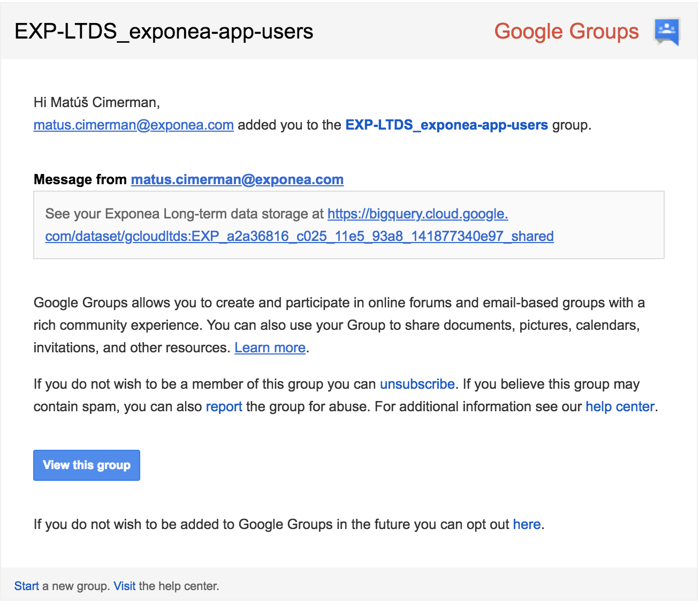The height and width of the screenshot is (604, 700).
Task: Click the 'Hi Matúš Cimerman,' greeting
Action: pos(97,102)
